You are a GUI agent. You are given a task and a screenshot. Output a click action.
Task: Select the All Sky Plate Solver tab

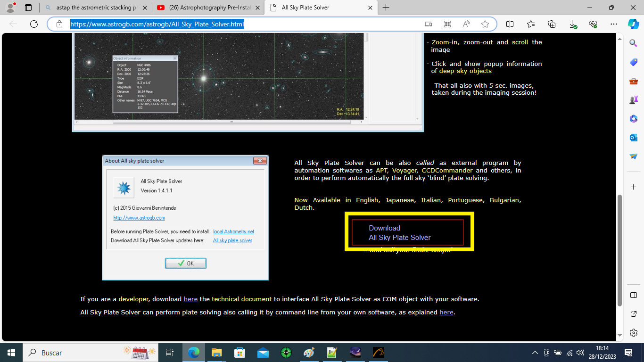pyautogui.click(x=321, y=8)
